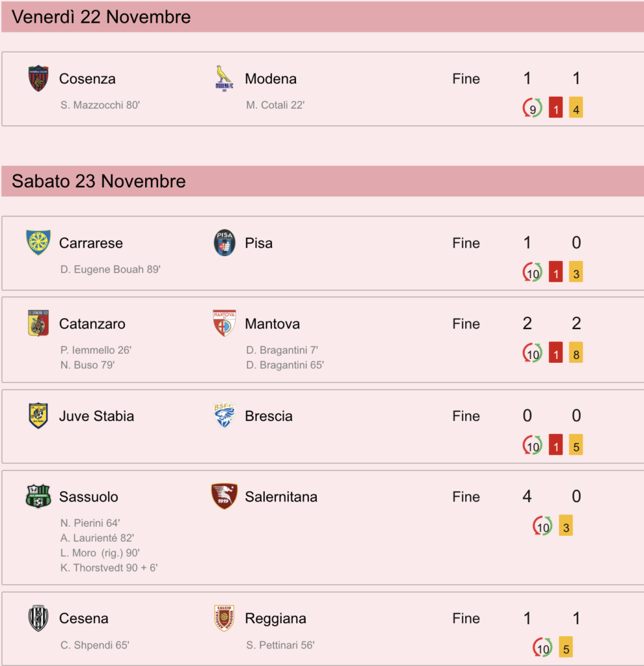Click the Reggiana club crest
The height and width of the screenshot is (666, 644).
[224, 618]
